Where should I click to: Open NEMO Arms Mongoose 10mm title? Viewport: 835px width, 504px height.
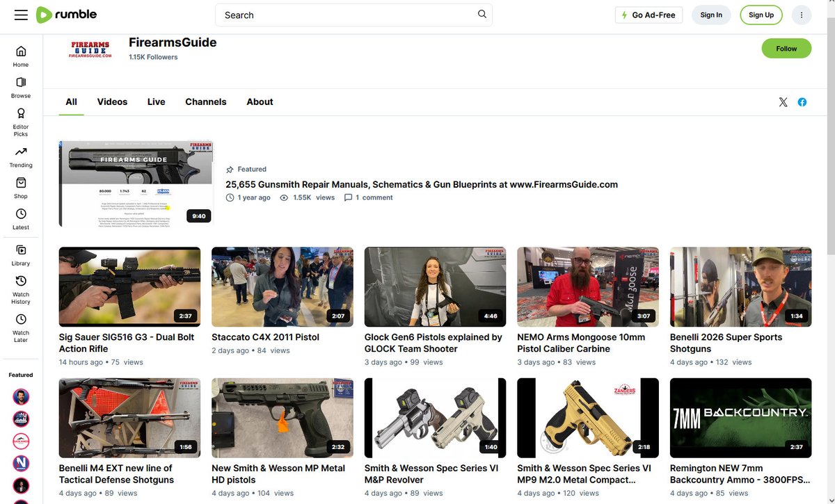tap(581, 343)
